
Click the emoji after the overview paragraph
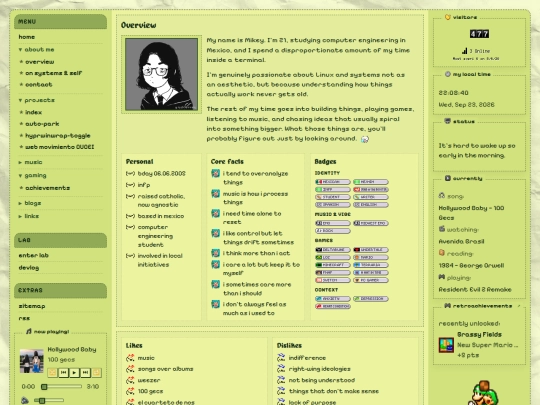tap(365, 139)
